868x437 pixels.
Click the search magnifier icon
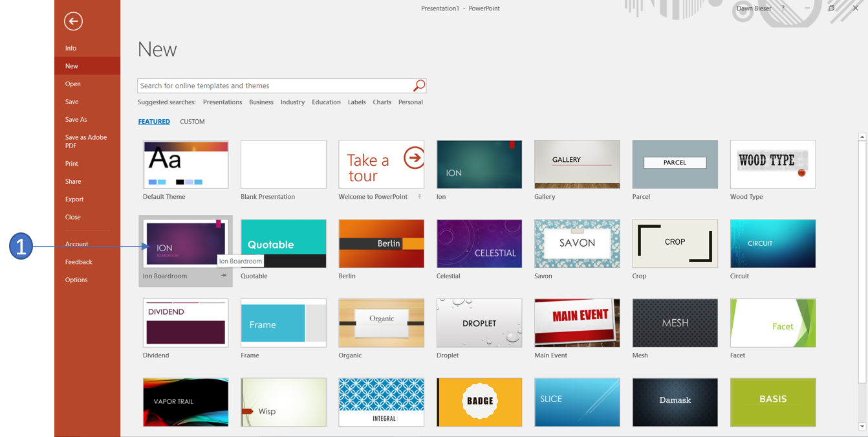click(x=419, y=85)
